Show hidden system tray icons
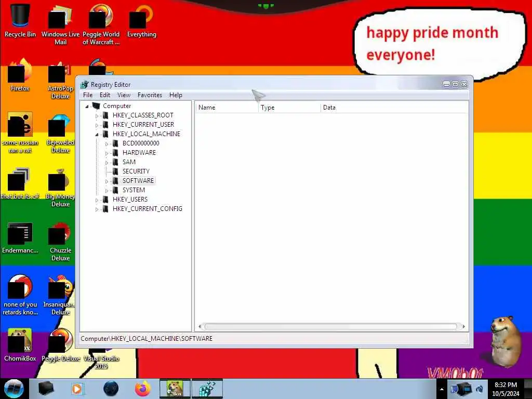 click(442, 389)
